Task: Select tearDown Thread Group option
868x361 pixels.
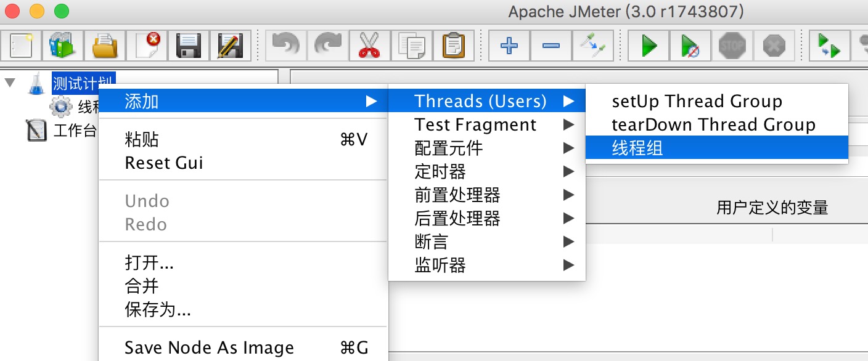Action: (717, 124)
